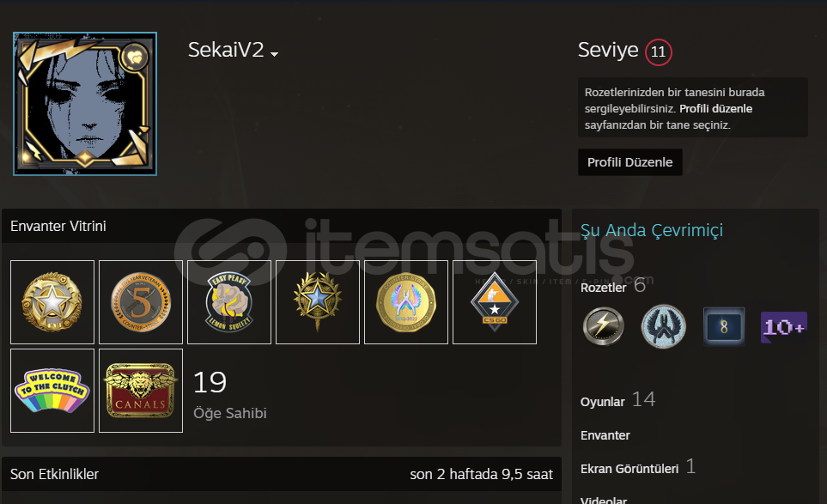Click the Profili Düzenle button
Screen dimensions: 827x504
630,162
